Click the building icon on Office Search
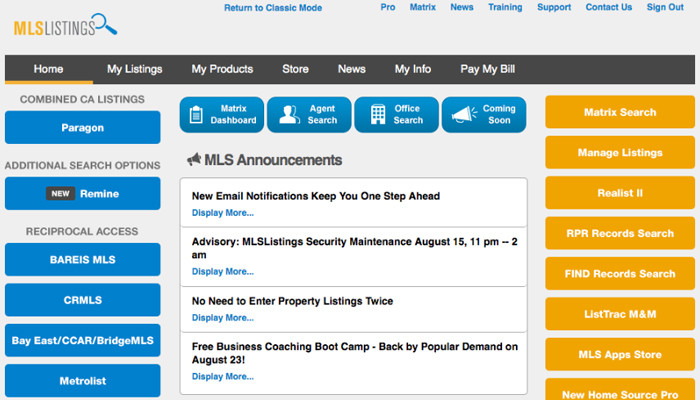The image size is (700, 400). (x=378, y=114)
